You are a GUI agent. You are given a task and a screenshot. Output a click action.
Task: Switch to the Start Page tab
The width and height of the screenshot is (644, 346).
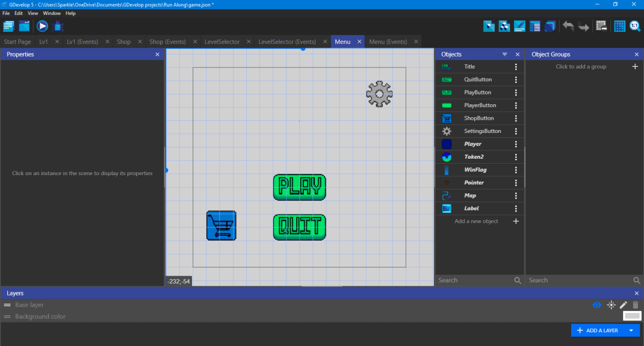point(17,42)
